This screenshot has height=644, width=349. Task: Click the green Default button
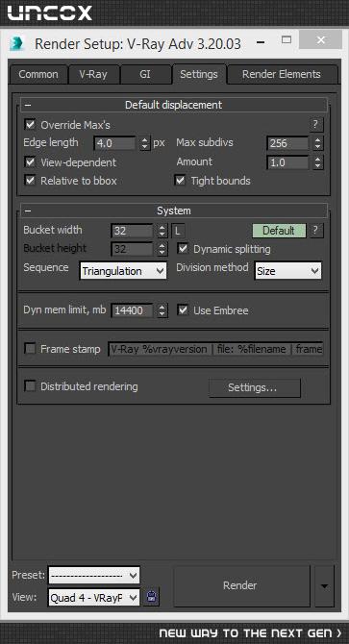pyautogui.click(x=279, y=231)
